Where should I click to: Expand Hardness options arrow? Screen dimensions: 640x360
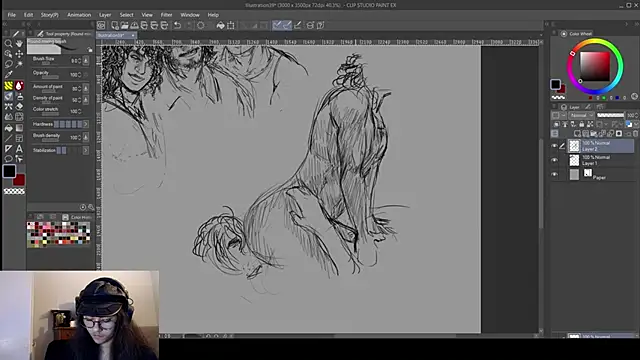(x=86, y=124)
